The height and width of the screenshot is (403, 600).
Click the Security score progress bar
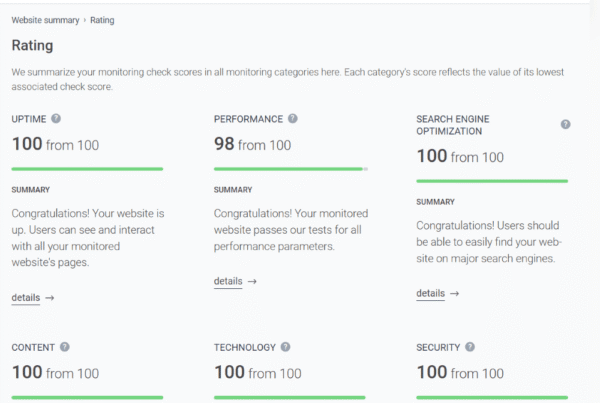point(492,397)
